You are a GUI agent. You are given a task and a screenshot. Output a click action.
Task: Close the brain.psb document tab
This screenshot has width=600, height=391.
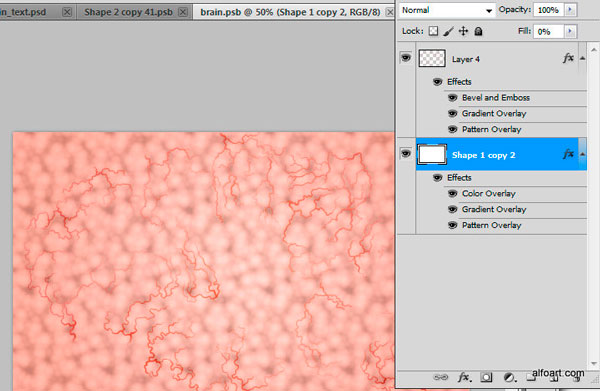390,12
